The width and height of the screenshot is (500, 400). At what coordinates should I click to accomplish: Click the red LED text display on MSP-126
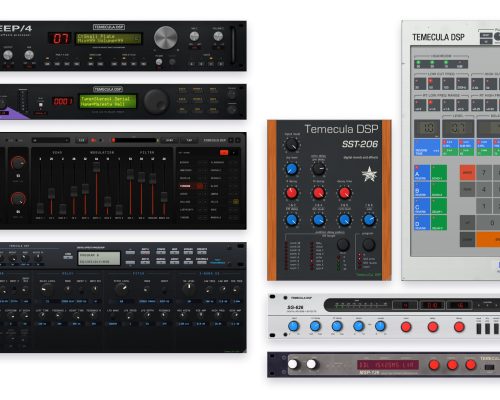click(388, 364)
